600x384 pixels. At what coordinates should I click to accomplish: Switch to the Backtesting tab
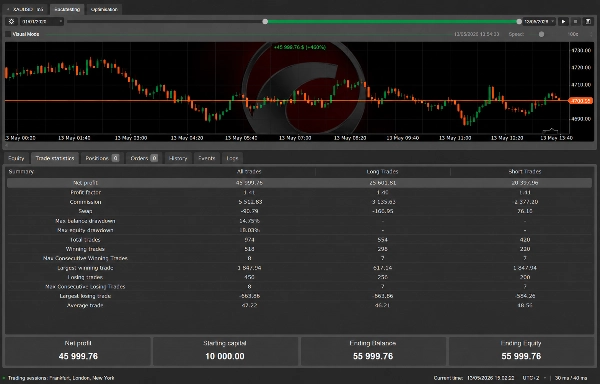(67, 9)
